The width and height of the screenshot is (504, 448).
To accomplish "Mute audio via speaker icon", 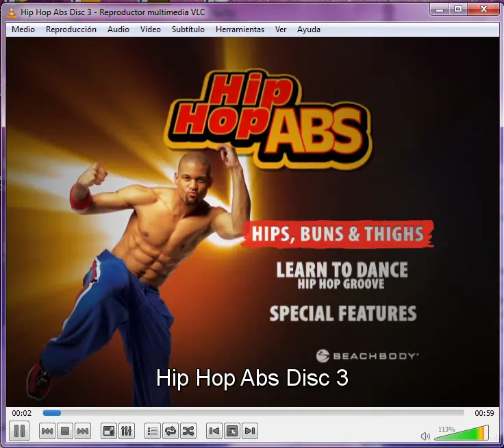I will (425, 436).
